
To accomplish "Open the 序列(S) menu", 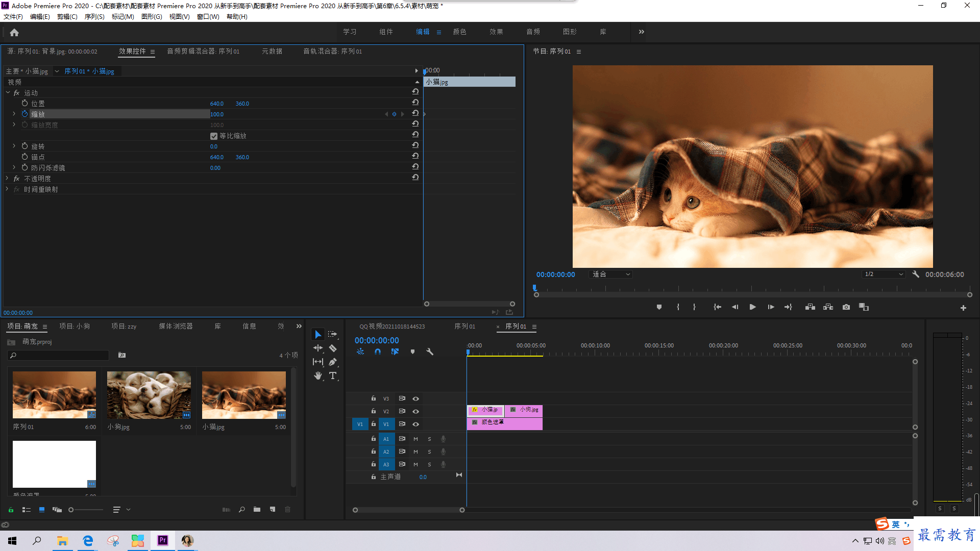I will coord(94,17).
